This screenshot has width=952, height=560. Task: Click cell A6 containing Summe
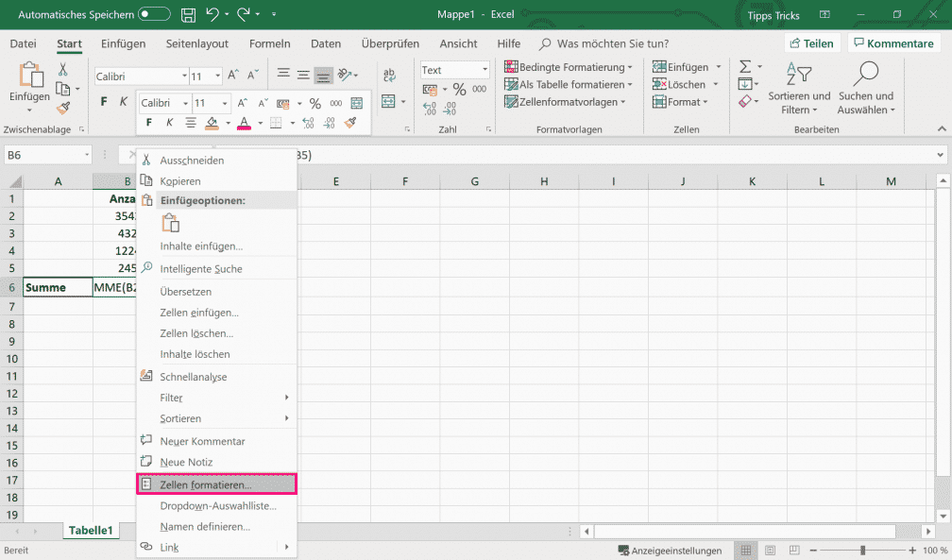59,287
